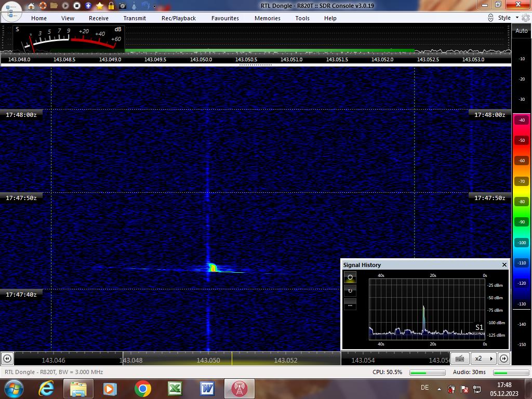Open the Memories ribbon tab
532x399 pixels.
[x=268, y=18]
